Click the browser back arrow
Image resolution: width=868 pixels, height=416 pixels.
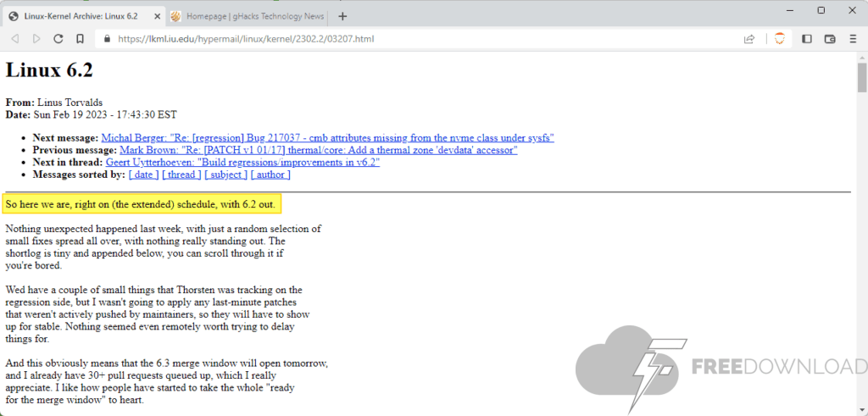click(x=14, y=39)
